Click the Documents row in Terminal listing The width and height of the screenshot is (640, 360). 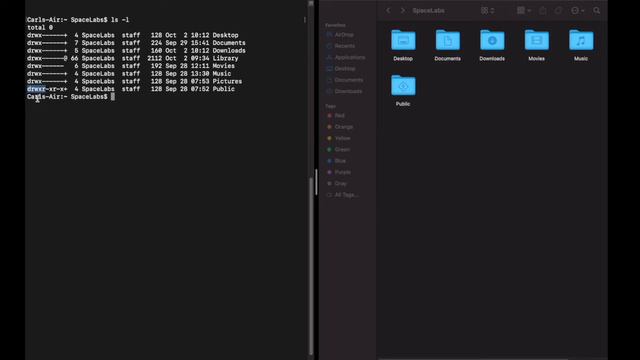click(x=136, y=43)
